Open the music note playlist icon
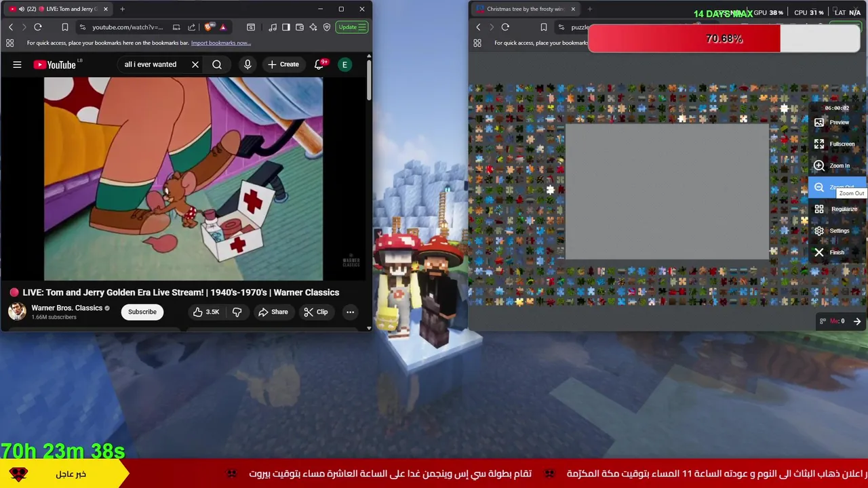The height and width of the screenshot is (488, 868). click(273, 27)
